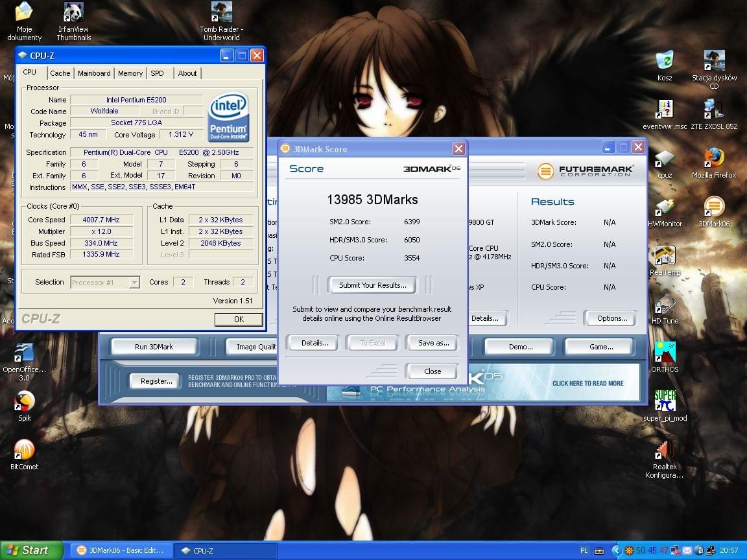Click processor Name field Intel Pentium E5200
747x560 pixels.
136,100
